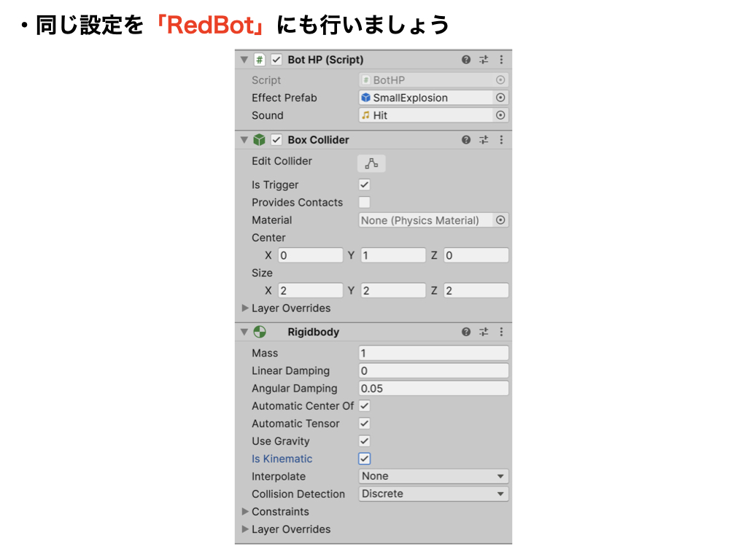
Task: Open presets for Rigidbody
Action: [x=484, y=332]
